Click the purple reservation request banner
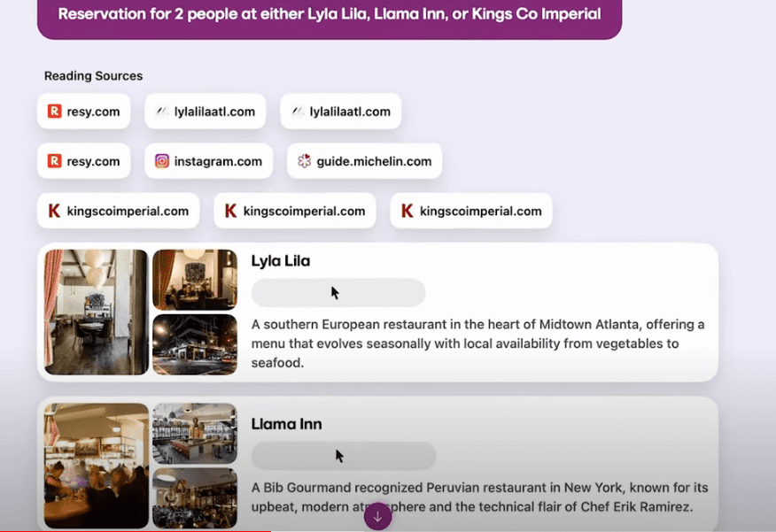This screenshot has height=532, width=776. 329,15
